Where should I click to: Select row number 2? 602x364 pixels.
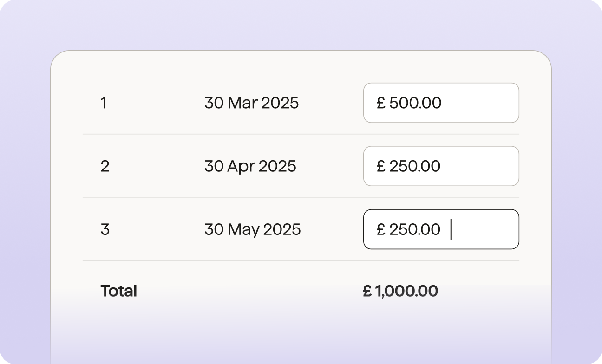tap(105, 166)
